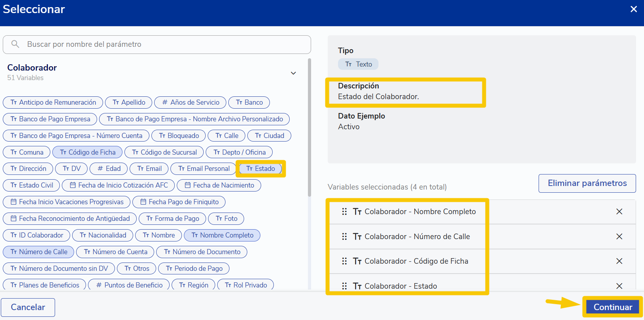Remove Colaborador - Código de Ficha variable
644x320 pixels.
[619, 261]
